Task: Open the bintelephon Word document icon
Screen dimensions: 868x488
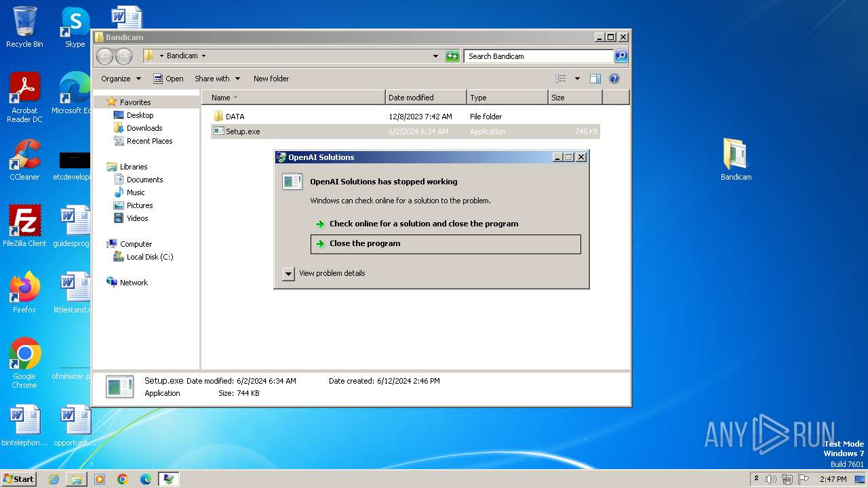Action: 24,426
